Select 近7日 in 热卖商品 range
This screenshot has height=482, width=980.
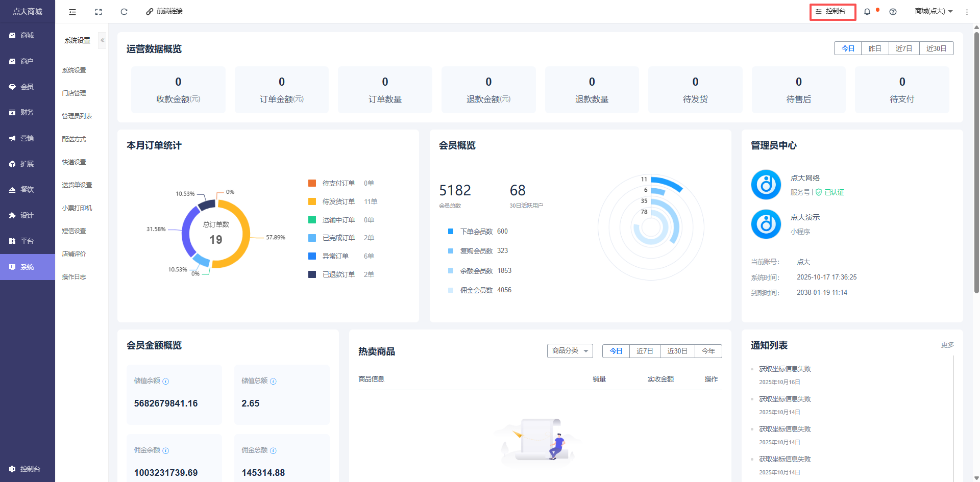click(645, 351)
